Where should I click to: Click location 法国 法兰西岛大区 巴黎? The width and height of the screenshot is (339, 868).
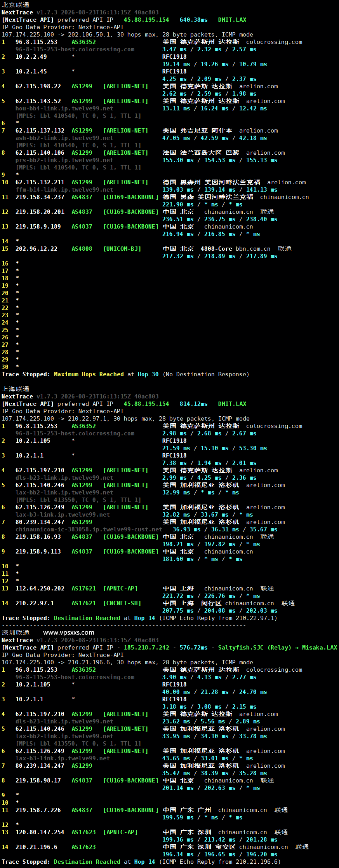(201, 153)
